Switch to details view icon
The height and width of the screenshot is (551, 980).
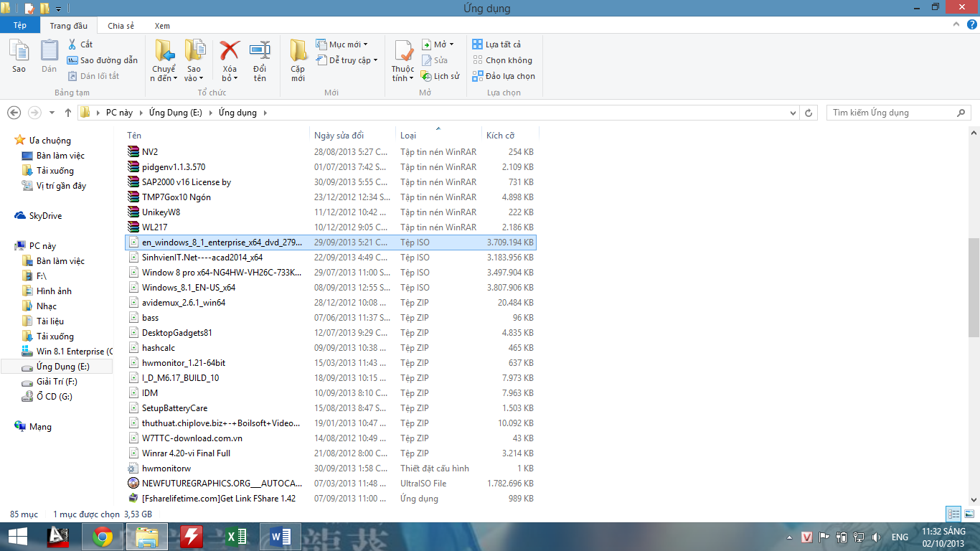pos(953,514)
